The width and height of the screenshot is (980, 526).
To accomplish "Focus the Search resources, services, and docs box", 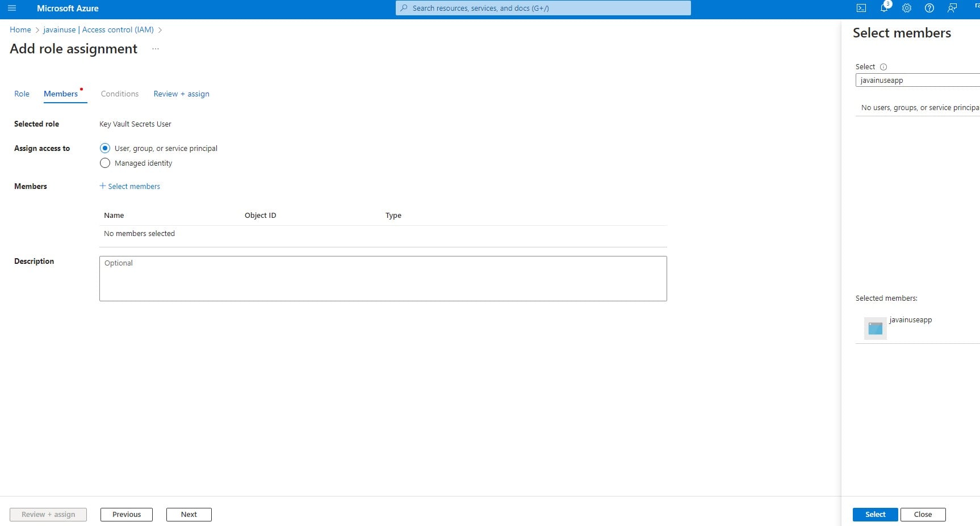I will click(543, 8).
